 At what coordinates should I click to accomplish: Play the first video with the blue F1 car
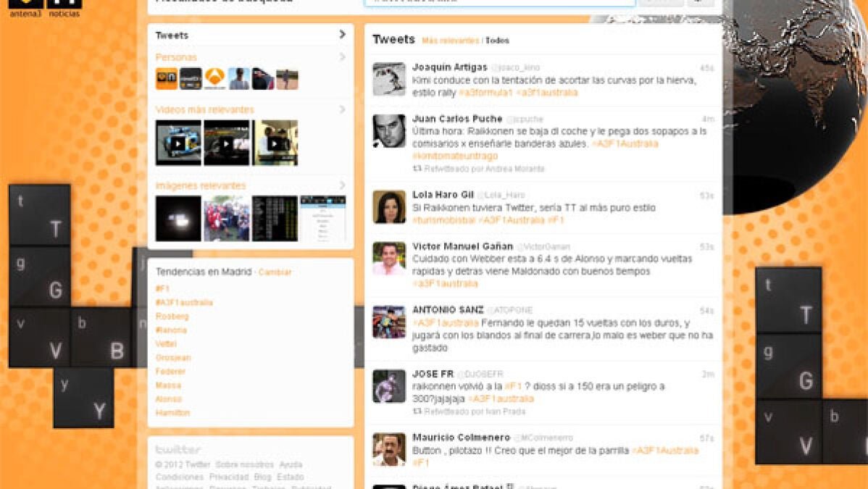178,143
